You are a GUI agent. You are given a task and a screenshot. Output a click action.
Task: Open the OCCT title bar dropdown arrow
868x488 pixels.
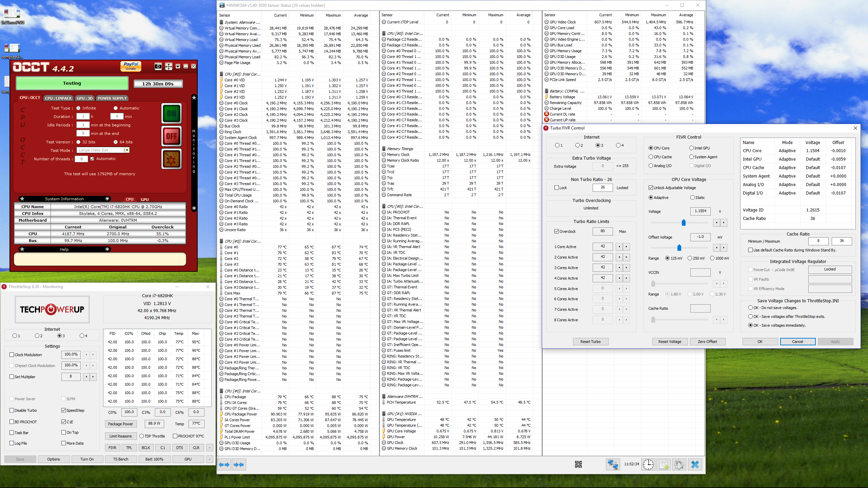point(178,66)
